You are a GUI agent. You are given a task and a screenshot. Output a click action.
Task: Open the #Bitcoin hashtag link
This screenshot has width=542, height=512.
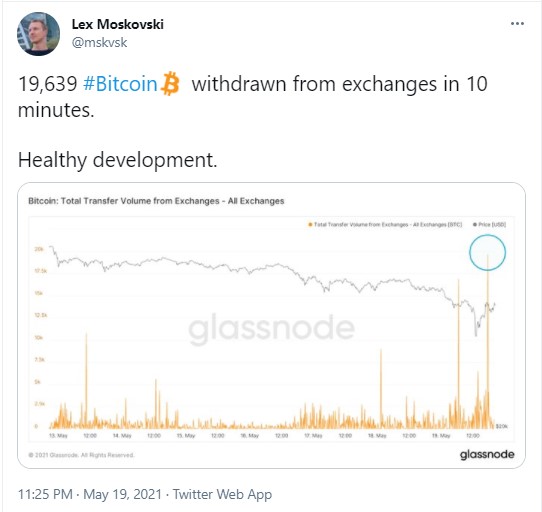point(120,84)
